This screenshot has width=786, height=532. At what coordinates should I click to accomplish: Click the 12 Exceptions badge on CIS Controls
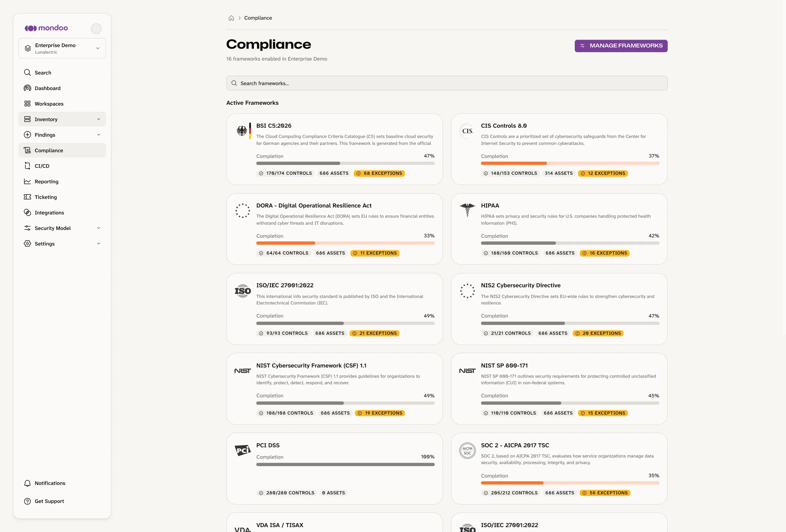pos(603,174)
